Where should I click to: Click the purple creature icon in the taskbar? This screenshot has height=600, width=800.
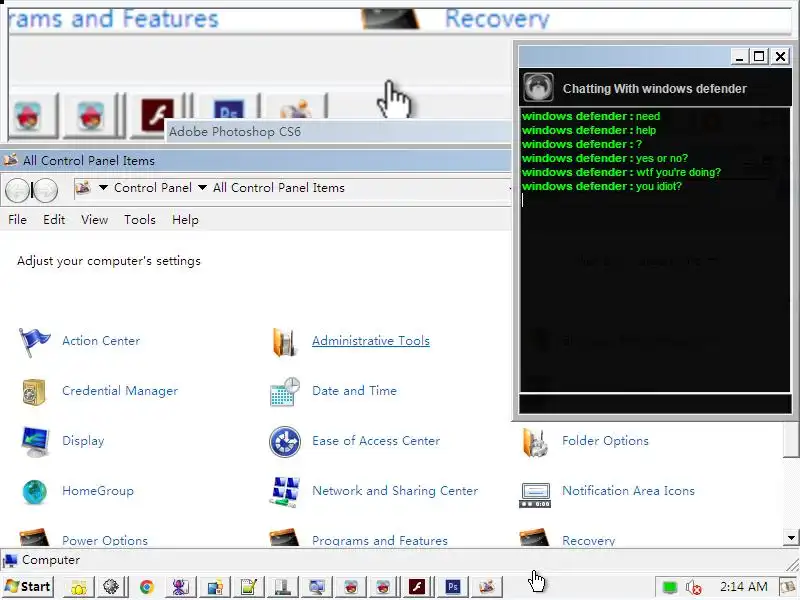(x=180, y=587)
